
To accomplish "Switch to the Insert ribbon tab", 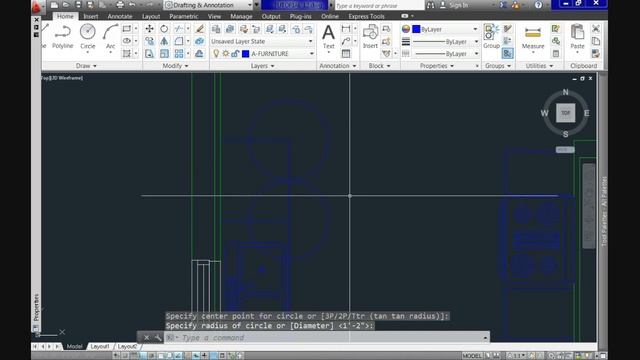I will (91, 16).
